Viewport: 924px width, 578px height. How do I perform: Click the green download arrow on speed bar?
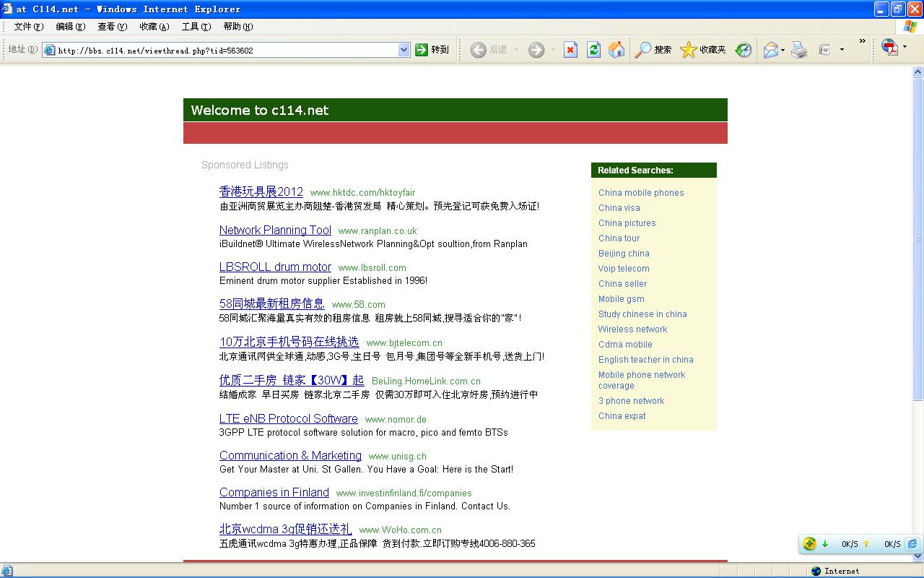[825, 544]
